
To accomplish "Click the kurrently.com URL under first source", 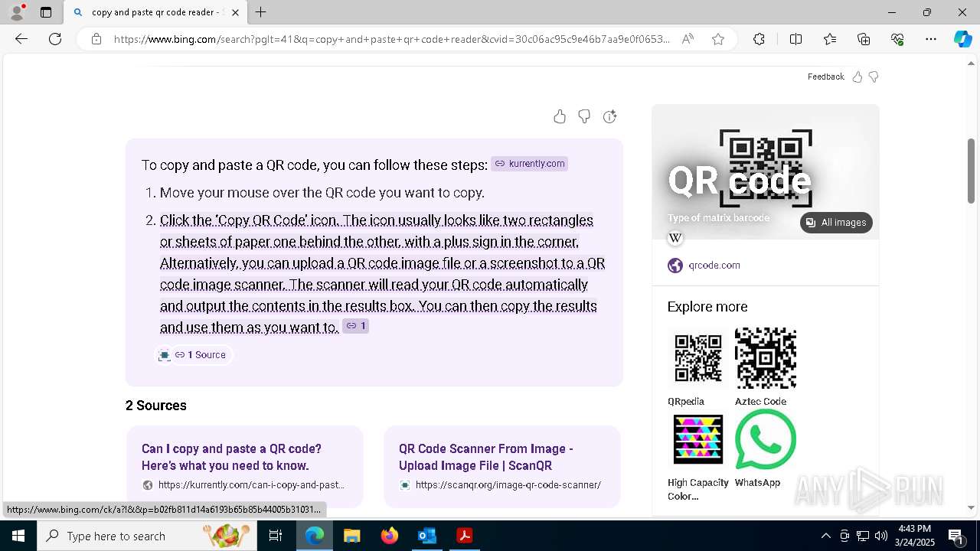I will (251, 485).
